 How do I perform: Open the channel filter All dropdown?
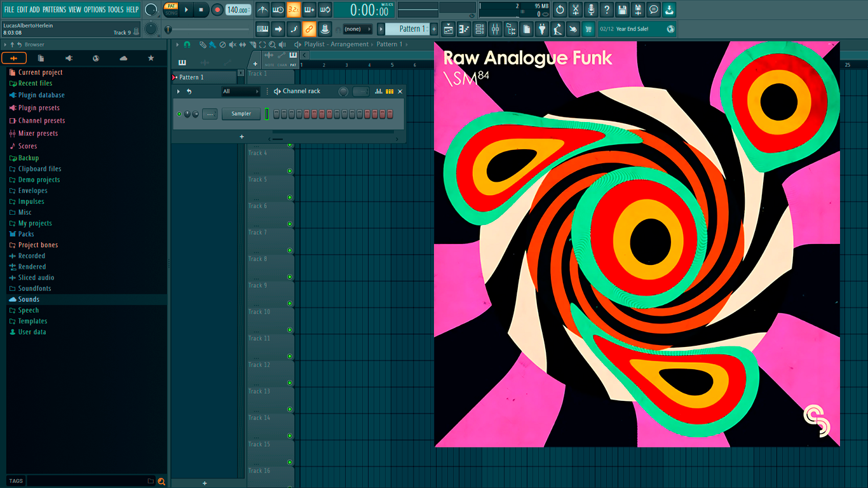[x=241, y=91]
